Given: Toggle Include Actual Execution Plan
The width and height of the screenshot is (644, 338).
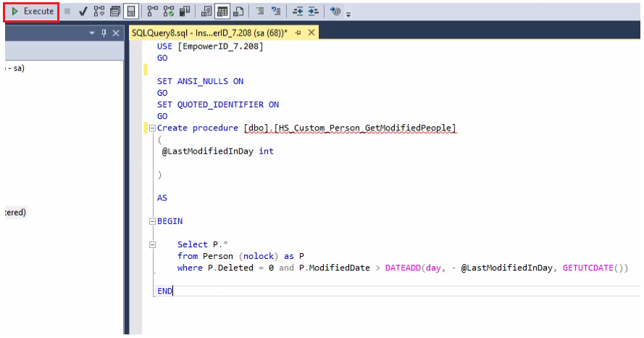Looking at the screenshot, I should (153, 12).
